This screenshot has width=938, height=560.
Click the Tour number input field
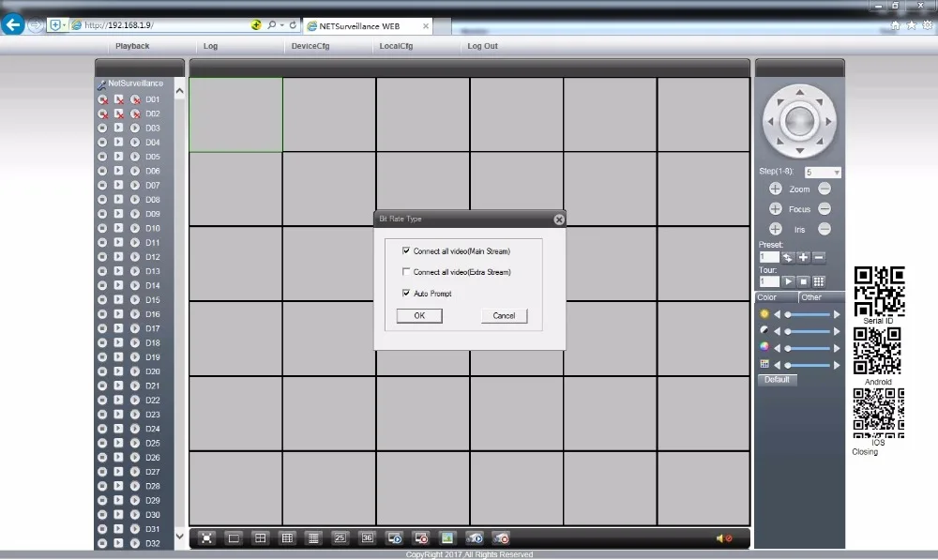tap(769, 281)
